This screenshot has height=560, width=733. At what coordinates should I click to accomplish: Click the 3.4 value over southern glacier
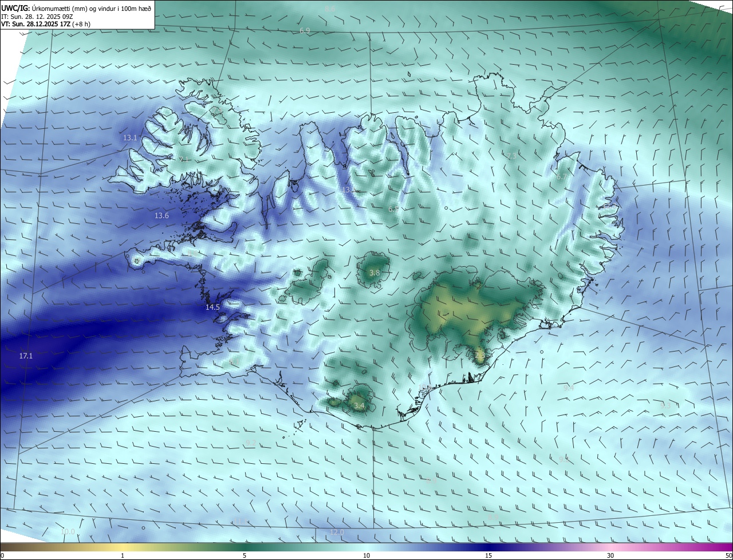tap(359, 406)
